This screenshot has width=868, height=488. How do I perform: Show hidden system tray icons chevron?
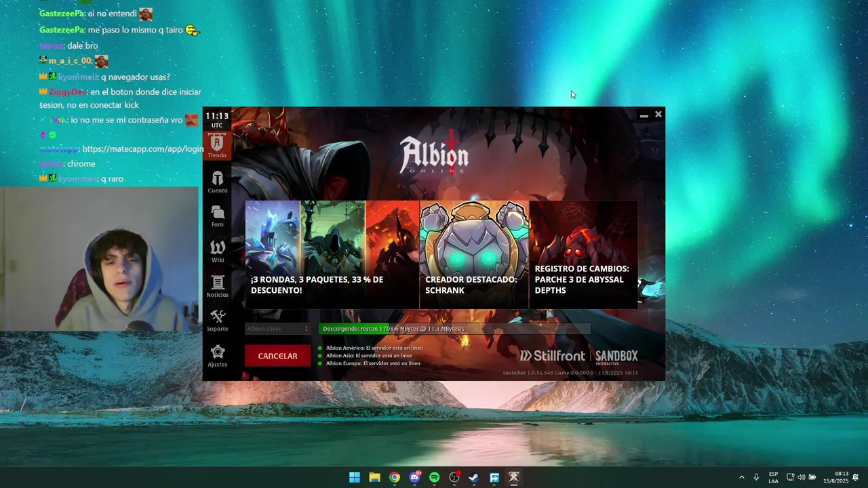[741, 477]
